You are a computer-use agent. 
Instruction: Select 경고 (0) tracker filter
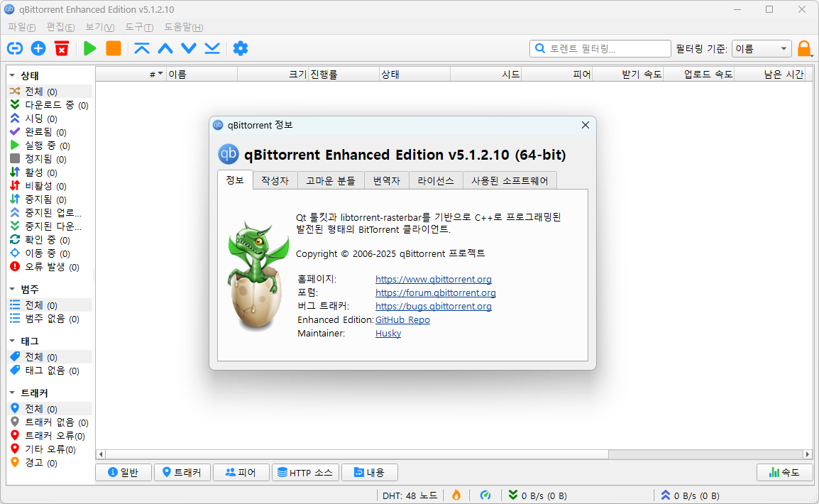(x=50, y=463)
